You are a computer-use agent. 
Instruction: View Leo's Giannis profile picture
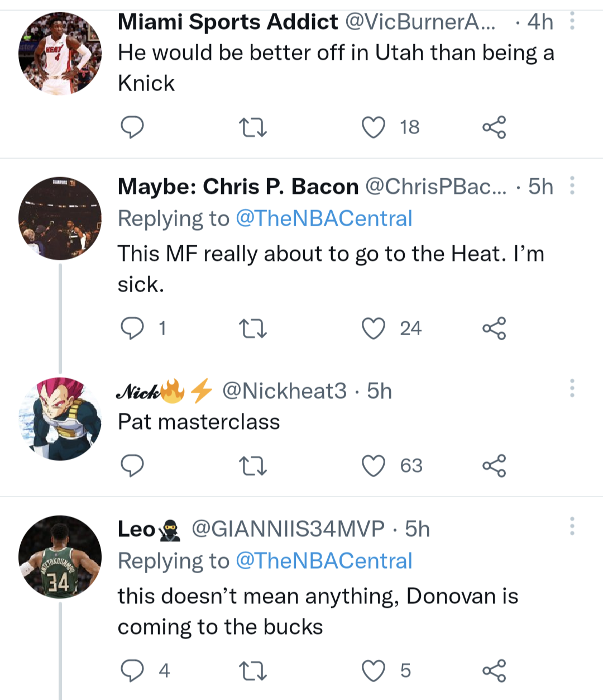click(60, 557)
